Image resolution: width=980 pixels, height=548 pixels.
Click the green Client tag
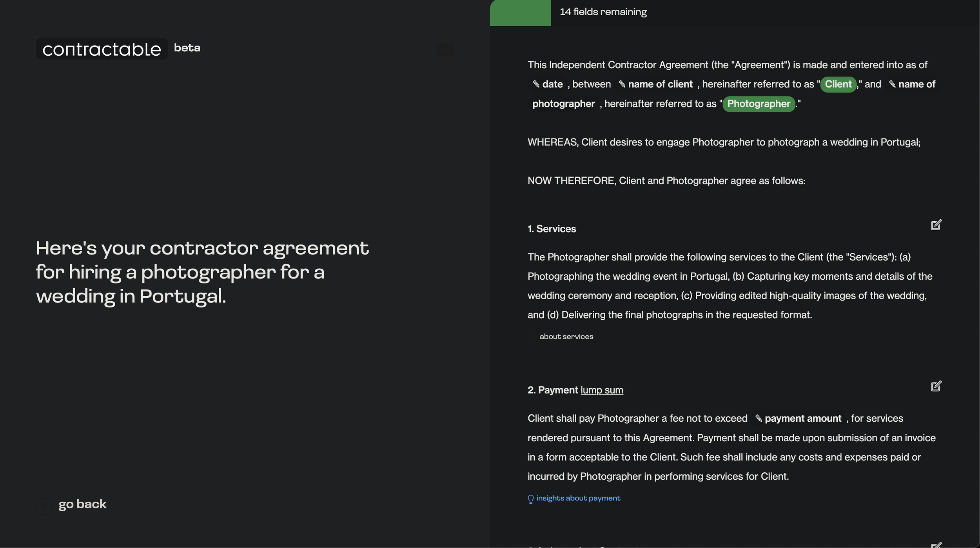point(838,84)
